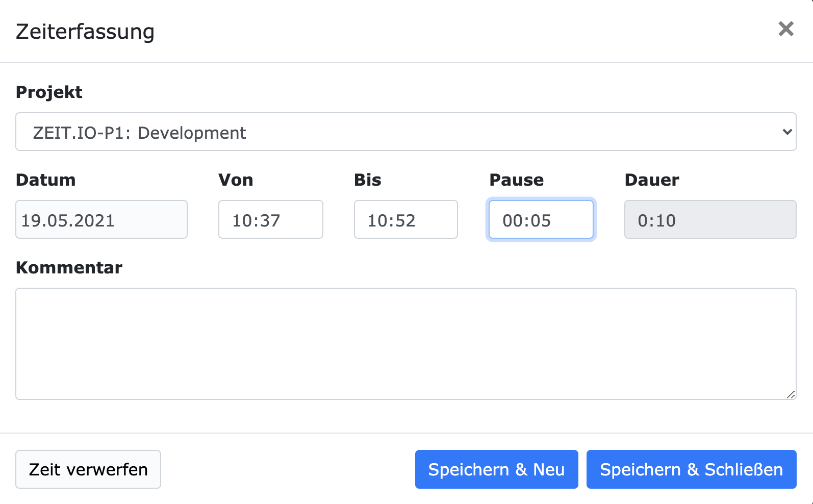Click the Pause column header
The image size is (813, 504).
[516, 180]
